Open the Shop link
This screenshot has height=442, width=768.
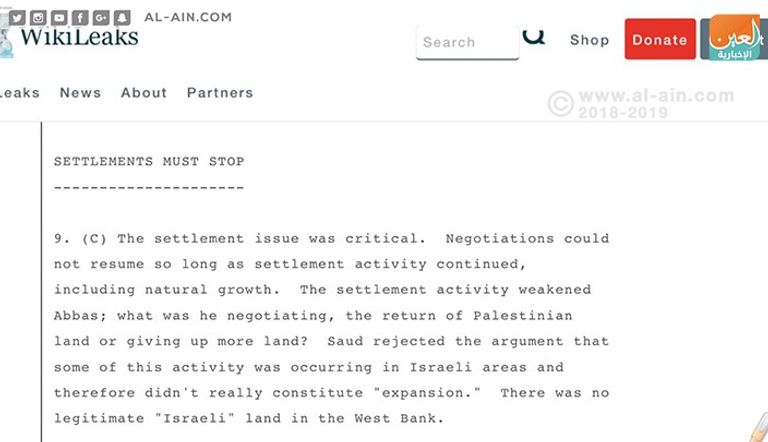tap(590, 40)
